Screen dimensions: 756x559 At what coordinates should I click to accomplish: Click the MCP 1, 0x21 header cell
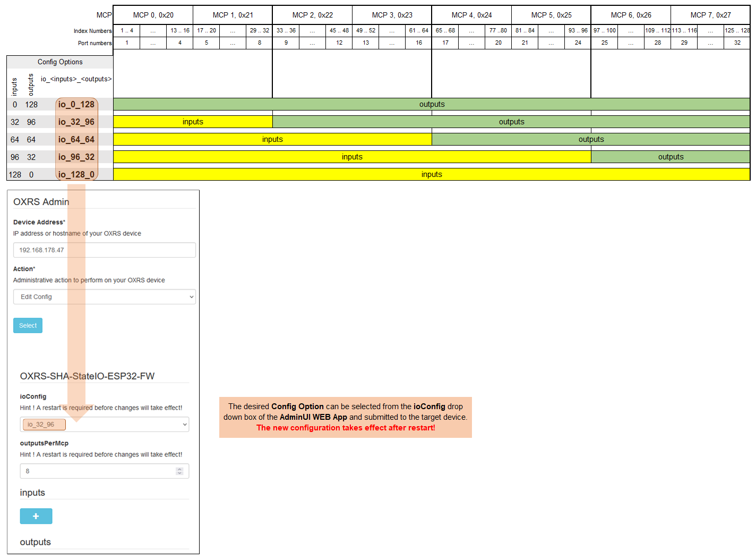click(233, 15)
